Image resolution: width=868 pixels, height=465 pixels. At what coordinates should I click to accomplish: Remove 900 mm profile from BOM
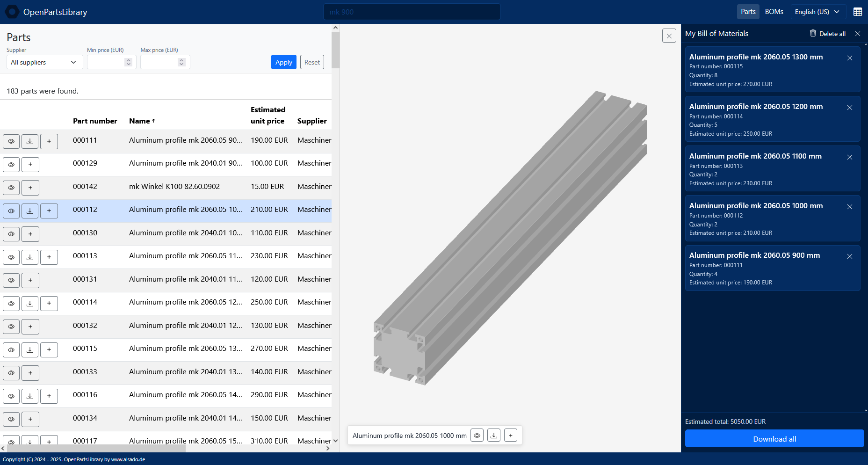coord(850,256)
